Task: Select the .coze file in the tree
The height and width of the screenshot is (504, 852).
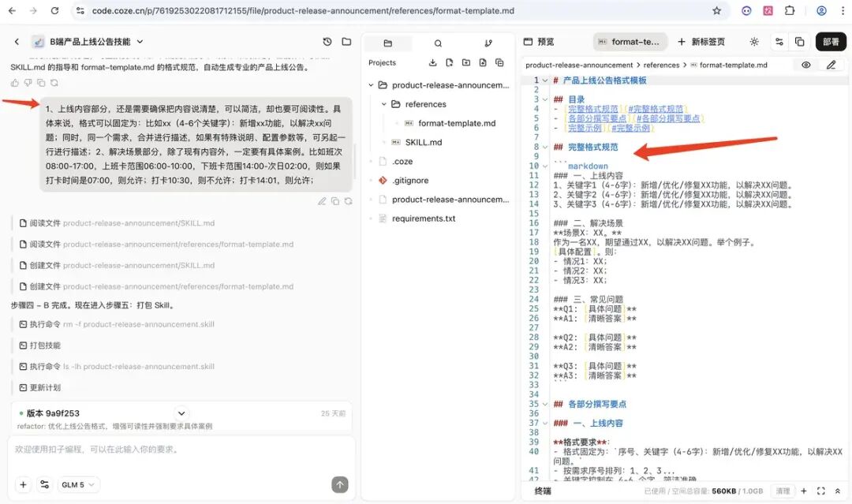Action: point(402,162)
